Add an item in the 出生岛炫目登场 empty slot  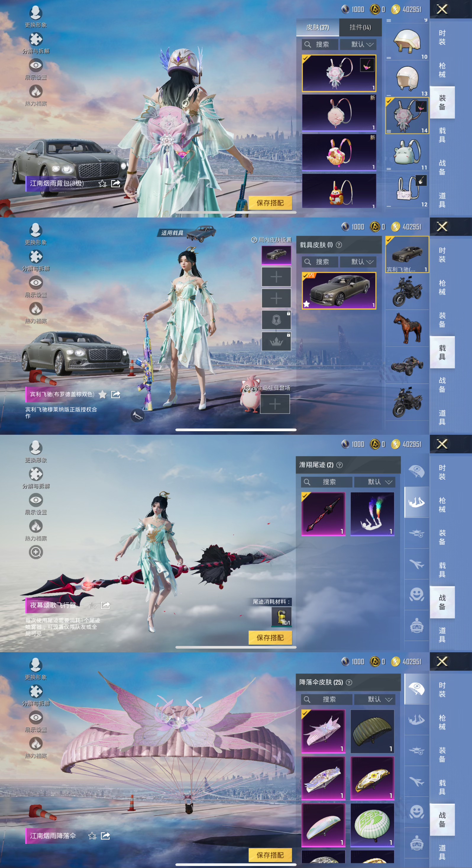(275, 404)
